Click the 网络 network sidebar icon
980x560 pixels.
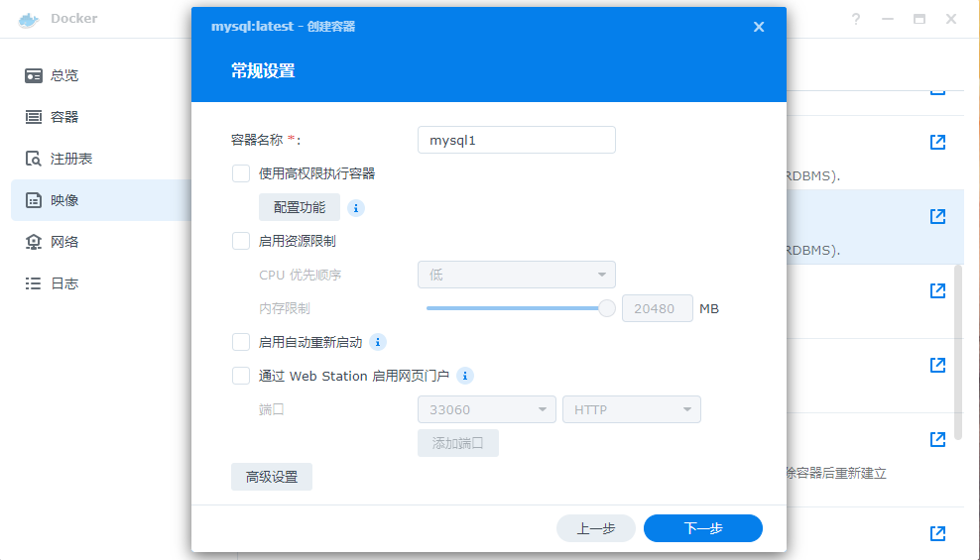coord(34,242)
